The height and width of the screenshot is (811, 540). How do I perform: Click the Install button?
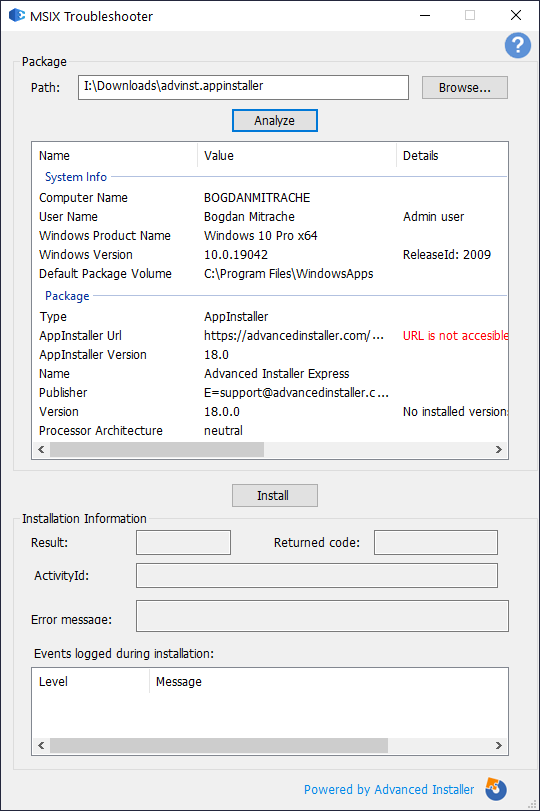coord(275,495)
